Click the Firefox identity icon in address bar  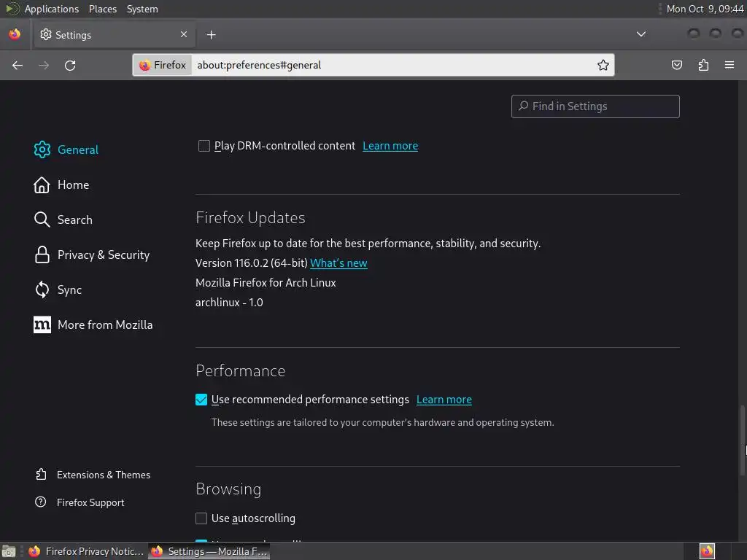pyautogui.click(x=163, y=65)
